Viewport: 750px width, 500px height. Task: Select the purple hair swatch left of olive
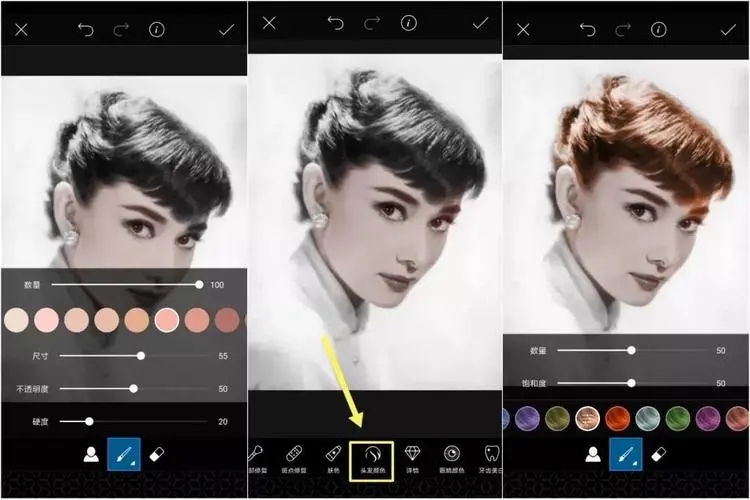click(x=528, y=417)
